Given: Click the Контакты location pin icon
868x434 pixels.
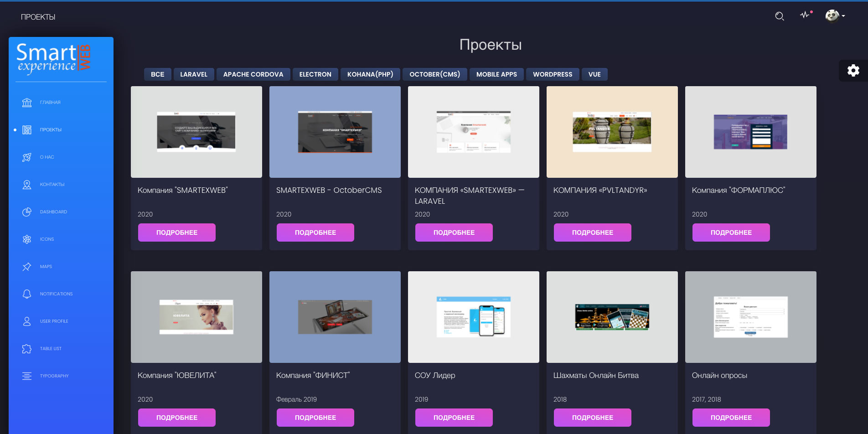Looking at the screenshot, I should pos(27,185).
